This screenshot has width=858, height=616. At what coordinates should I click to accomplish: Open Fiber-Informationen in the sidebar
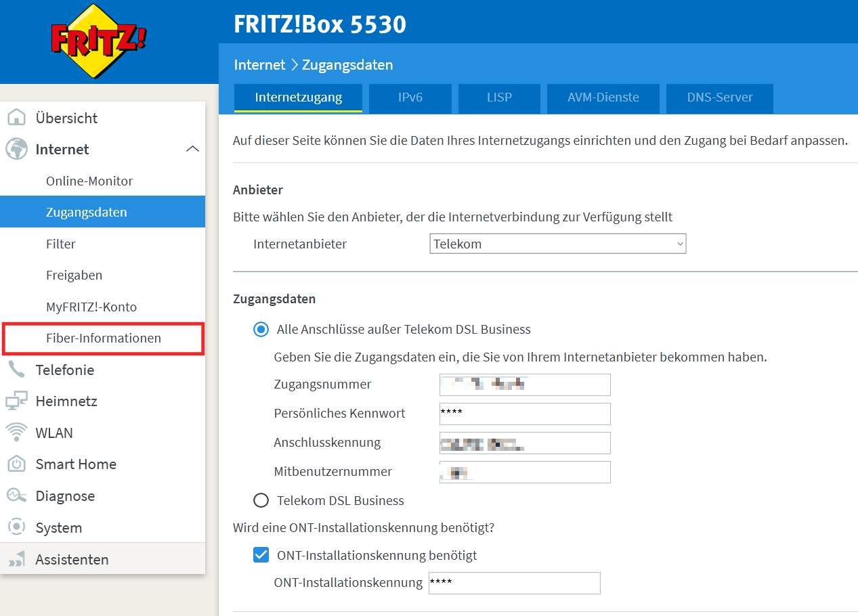[x=103, y=338]
